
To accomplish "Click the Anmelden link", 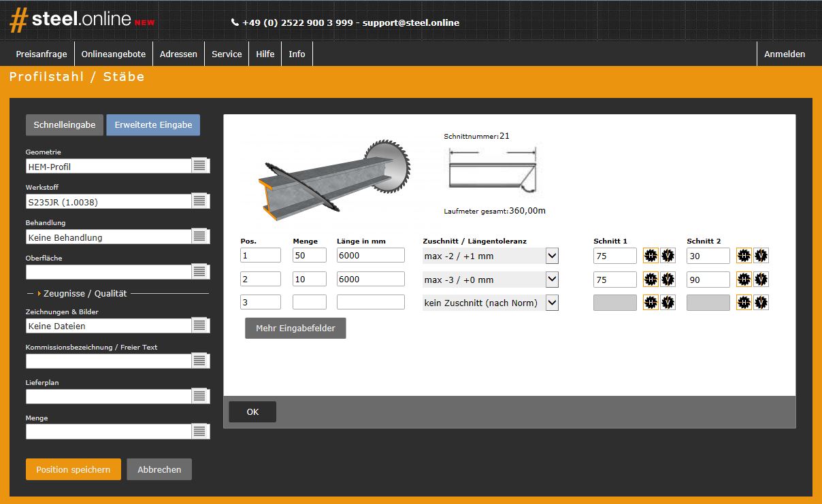I will click(784, 54).
